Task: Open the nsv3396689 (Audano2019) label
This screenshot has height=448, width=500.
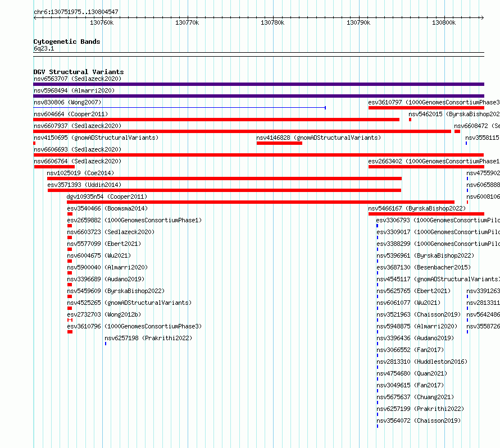Action: 106,279
